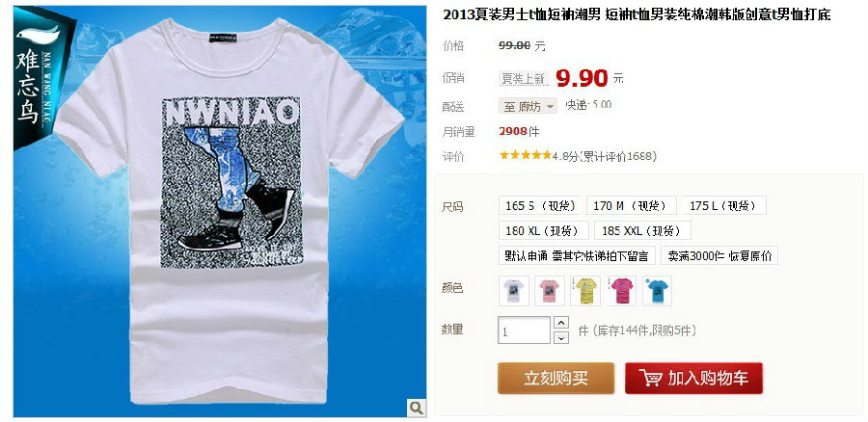Choose size 180 XL option

pos(544,230)
